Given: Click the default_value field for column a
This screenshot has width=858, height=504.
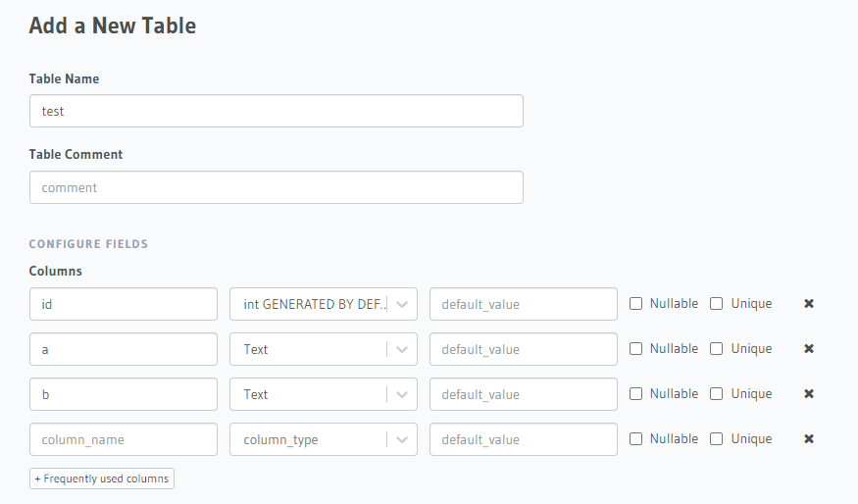Looking at the screenshot, I should pos(524,349).
